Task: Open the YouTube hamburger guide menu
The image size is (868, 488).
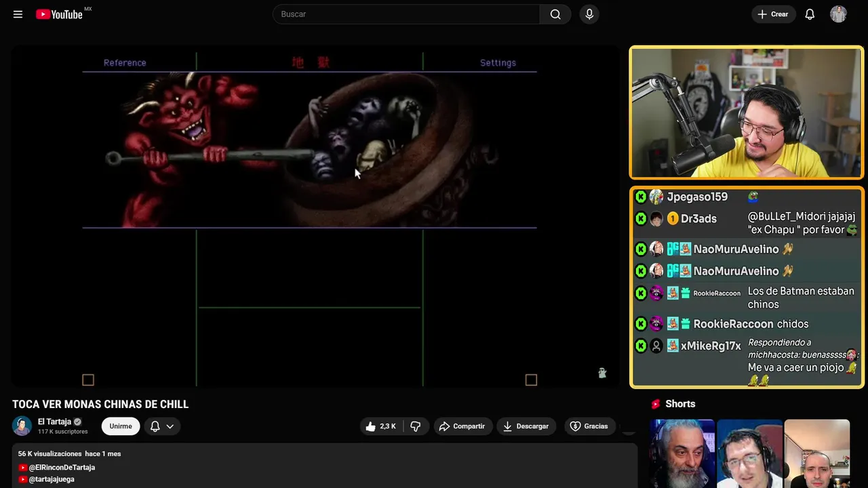Action: [18, 14]
